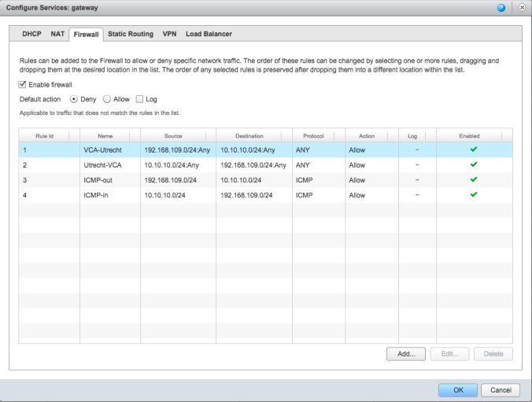Screen dimensions: 532x402
Task: Select Deny as default action
Action: [x=75, y=99]
